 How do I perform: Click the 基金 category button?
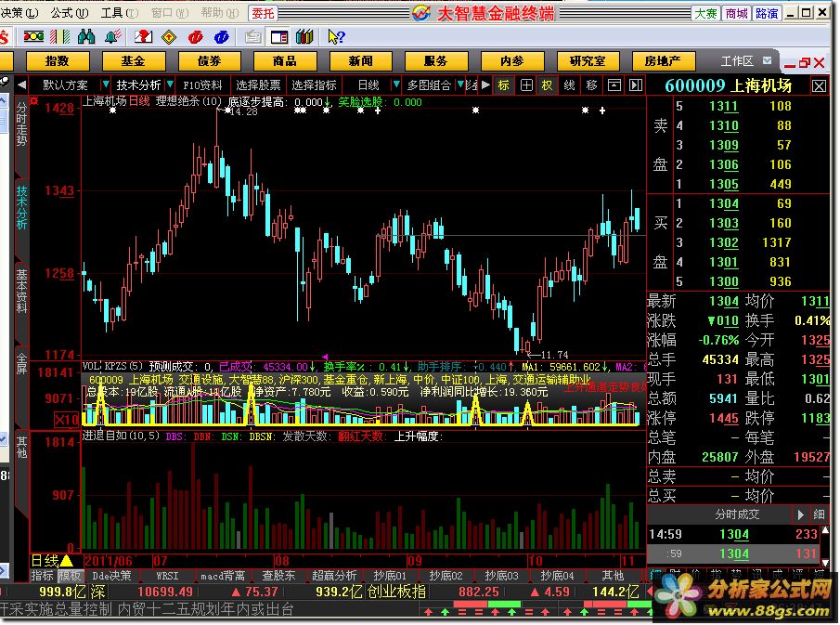[x=133, y=61]
